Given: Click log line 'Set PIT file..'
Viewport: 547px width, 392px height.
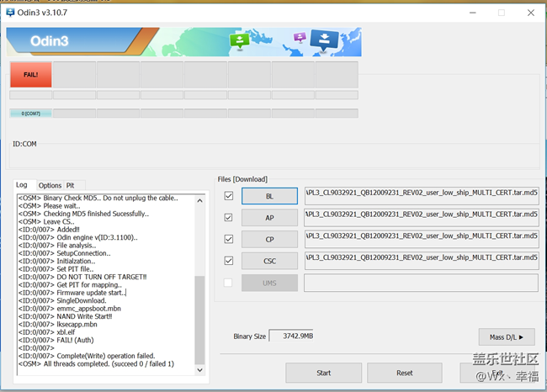Looking at the screenshot, I should pyautogui.click(x=75, y=269).
